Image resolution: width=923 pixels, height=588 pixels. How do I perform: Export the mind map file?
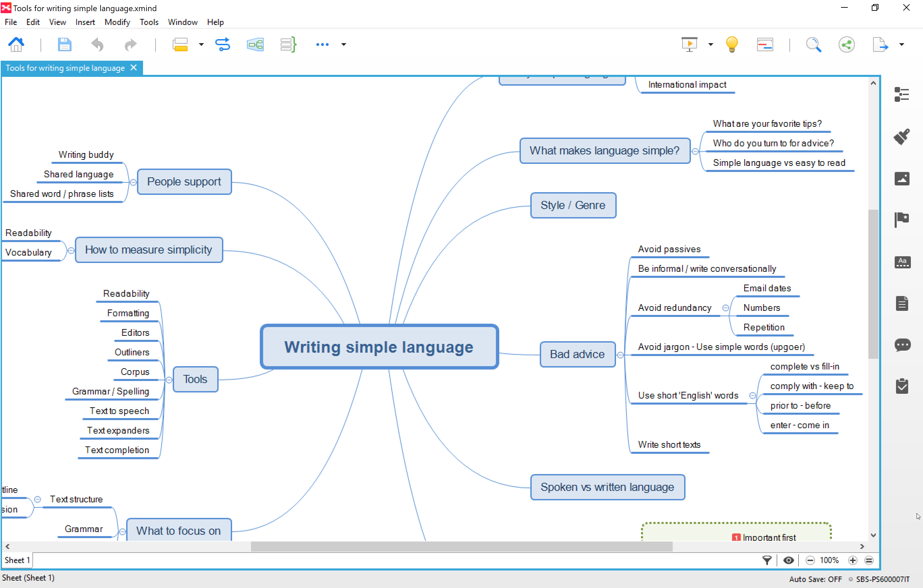880,45
